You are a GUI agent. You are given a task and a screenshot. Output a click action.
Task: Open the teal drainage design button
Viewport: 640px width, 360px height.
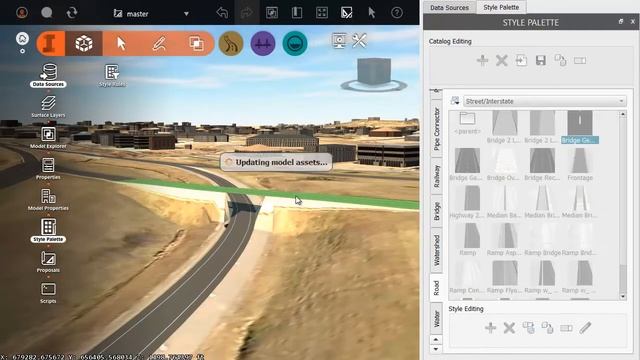pos(295,43)
